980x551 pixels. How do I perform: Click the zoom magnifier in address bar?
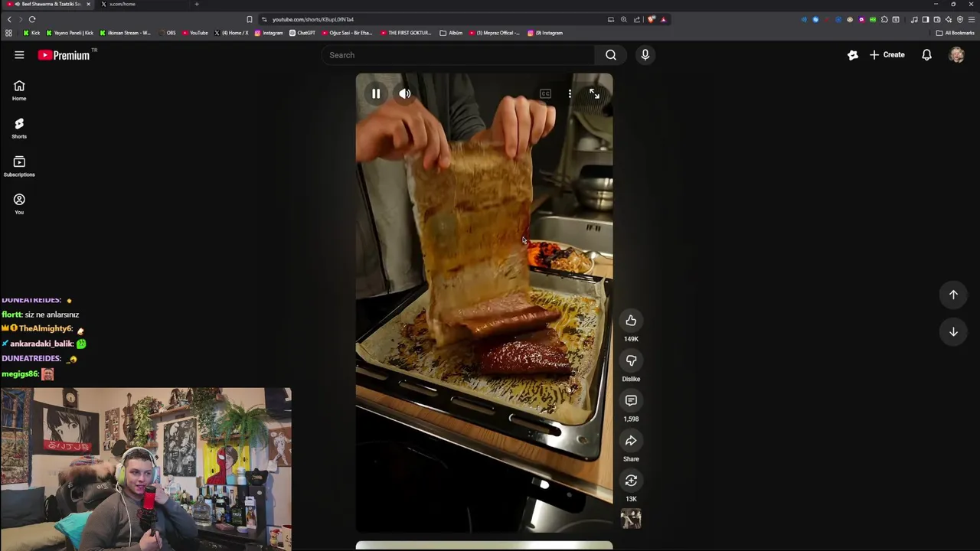624,19
